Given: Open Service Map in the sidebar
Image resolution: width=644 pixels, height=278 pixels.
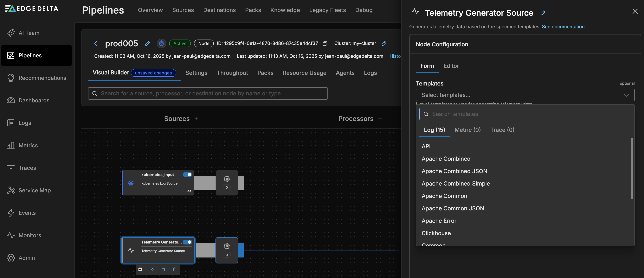Looking at the screenshot, I should (35, 190).
